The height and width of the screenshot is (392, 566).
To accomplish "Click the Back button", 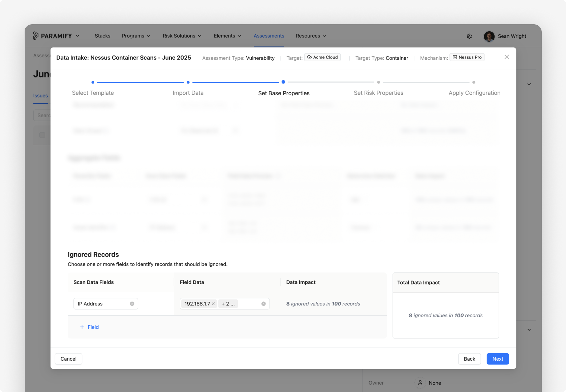I will tap(469, 359).
